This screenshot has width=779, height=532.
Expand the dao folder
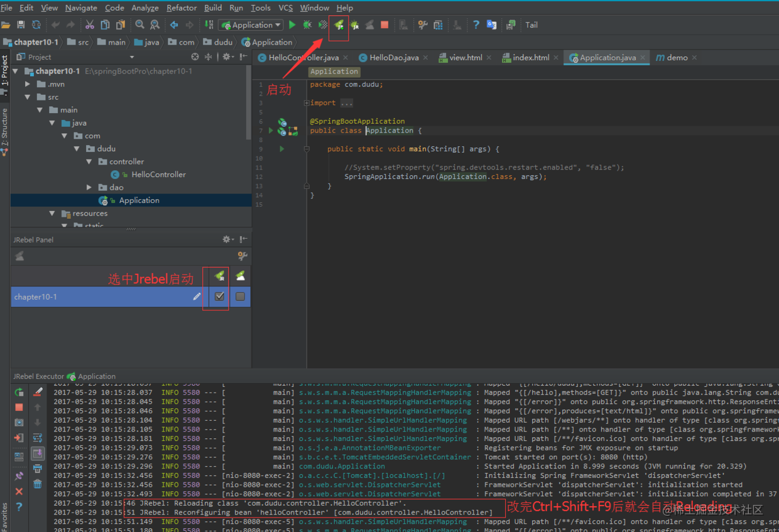pos(89,187)
